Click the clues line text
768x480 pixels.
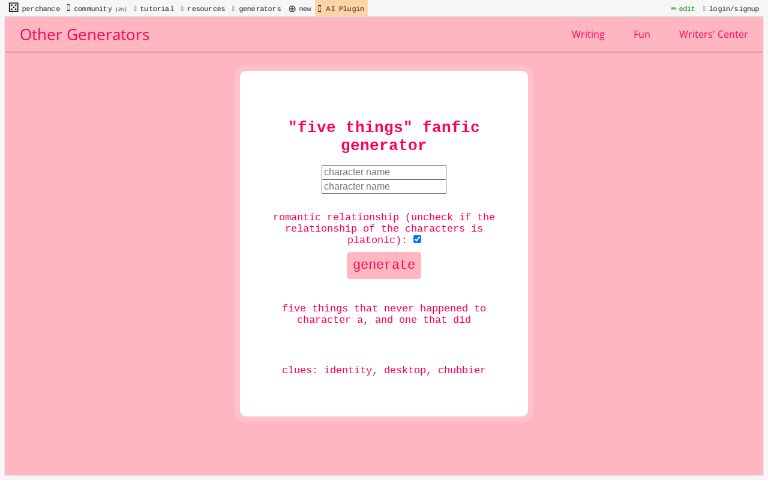pos(384,370)
